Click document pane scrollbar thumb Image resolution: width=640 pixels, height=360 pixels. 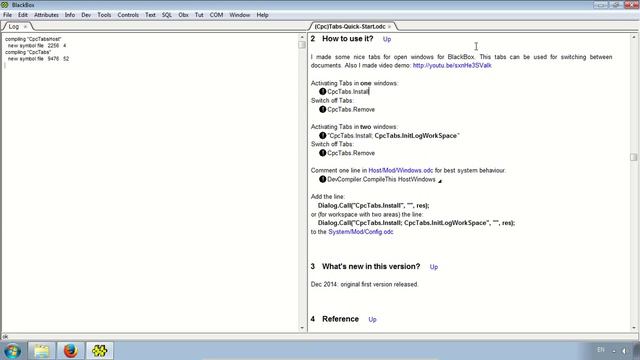(x=633, y=157)
